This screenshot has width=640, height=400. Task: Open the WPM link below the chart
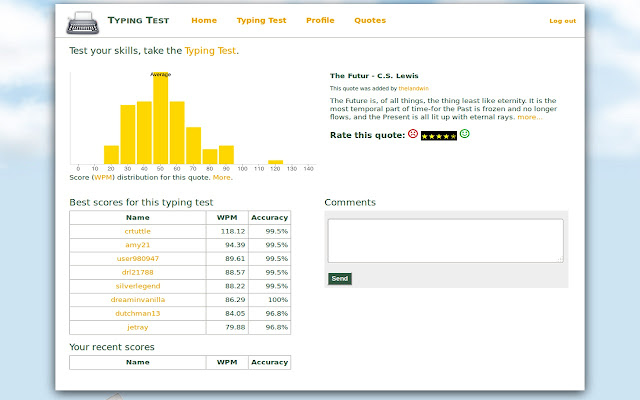coord(103,177)
